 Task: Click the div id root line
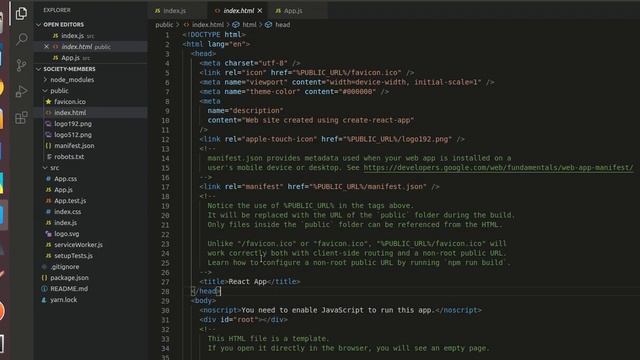tap(244, 320)
